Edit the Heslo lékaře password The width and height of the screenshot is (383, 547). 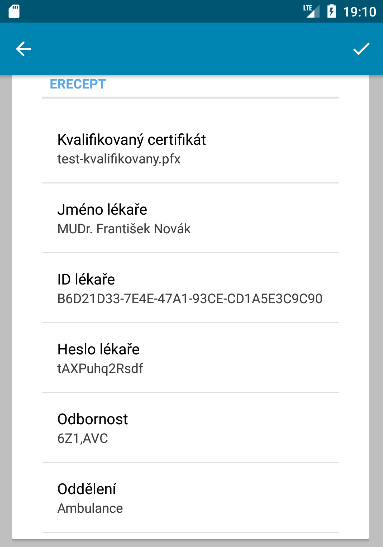pos(190,358)
